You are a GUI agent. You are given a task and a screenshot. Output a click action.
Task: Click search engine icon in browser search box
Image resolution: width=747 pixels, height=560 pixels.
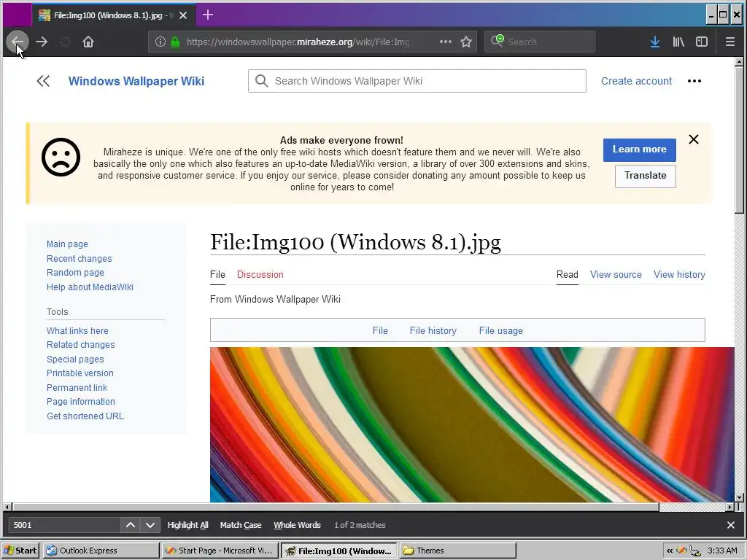[497, 41]
